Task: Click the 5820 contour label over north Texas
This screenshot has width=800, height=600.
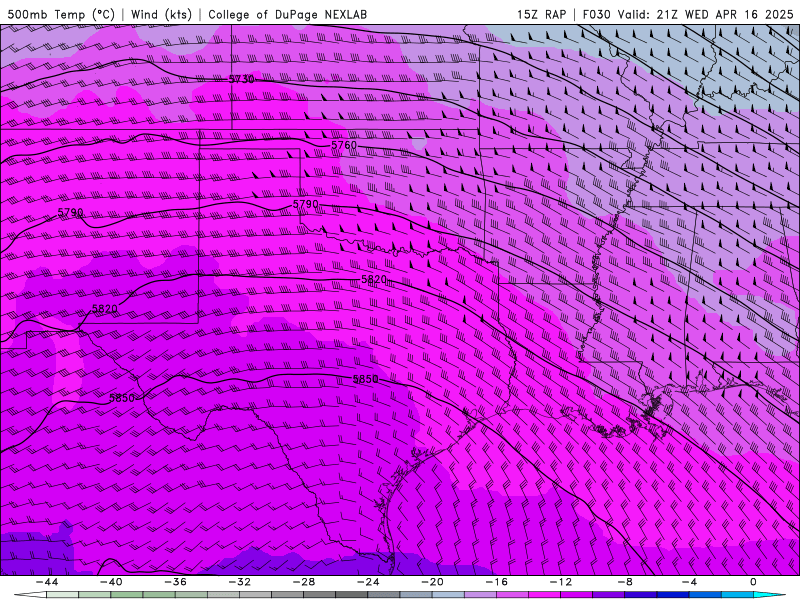Action: [374, 279]
